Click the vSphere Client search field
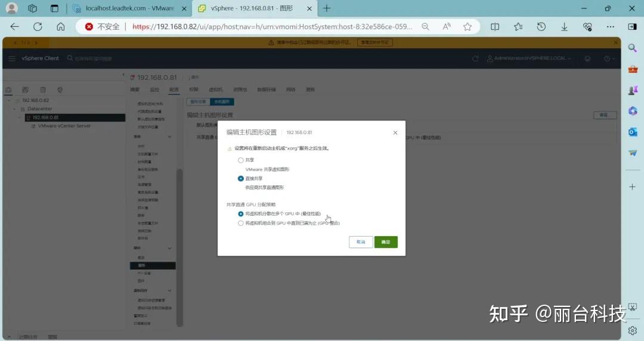Screen dimensions: 644x341 click(x=94, y=58)
